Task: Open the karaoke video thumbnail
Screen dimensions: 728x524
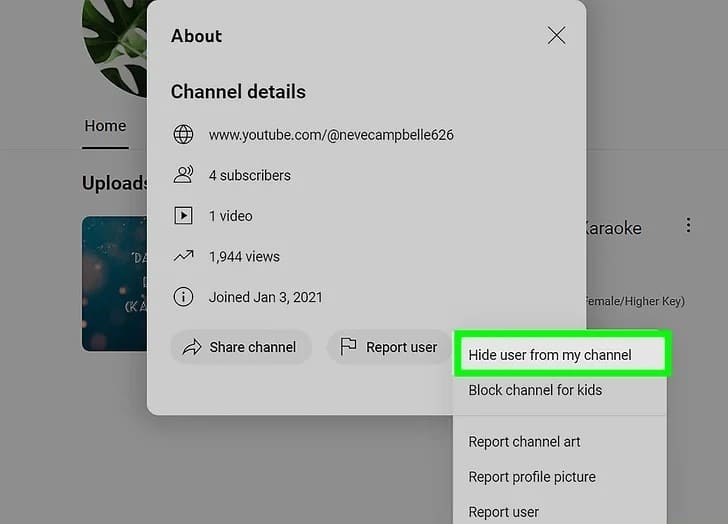Action: pyautogui.click(x=114, y=283)
